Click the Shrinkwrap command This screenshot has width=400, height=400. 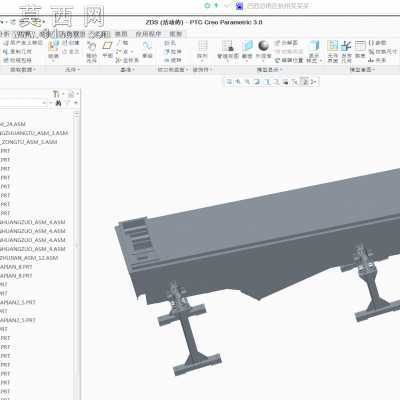coord(17,60)
